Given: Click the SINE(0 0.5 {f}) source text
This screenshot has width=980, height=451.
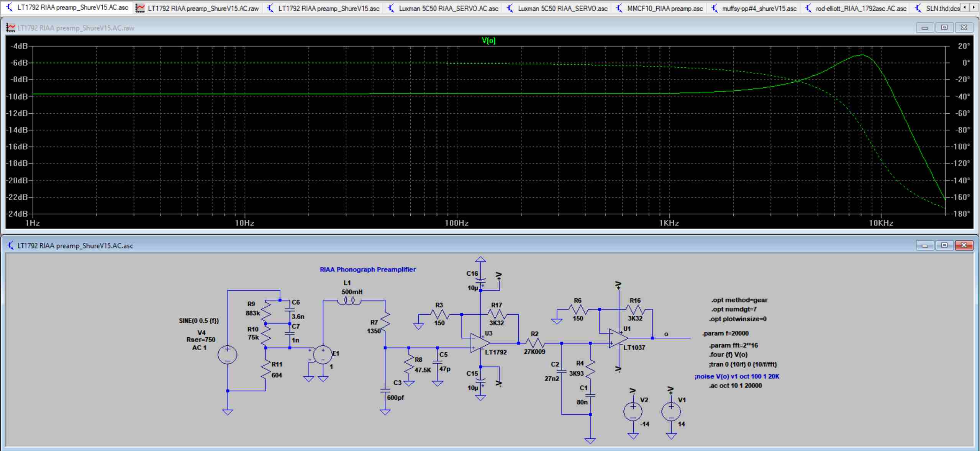Looking at the screenshot, I should point(198,321).
